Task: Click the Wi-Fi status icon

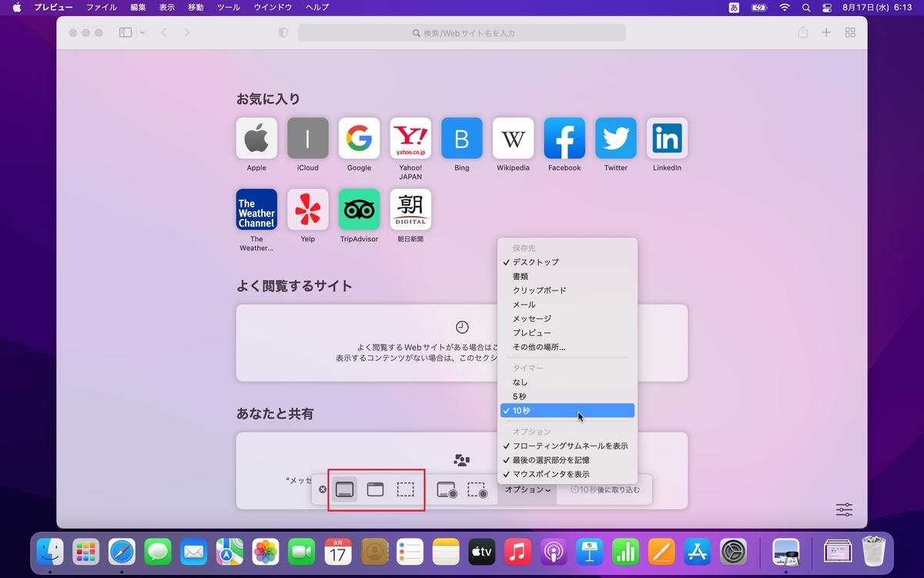Action: (785, 7)
